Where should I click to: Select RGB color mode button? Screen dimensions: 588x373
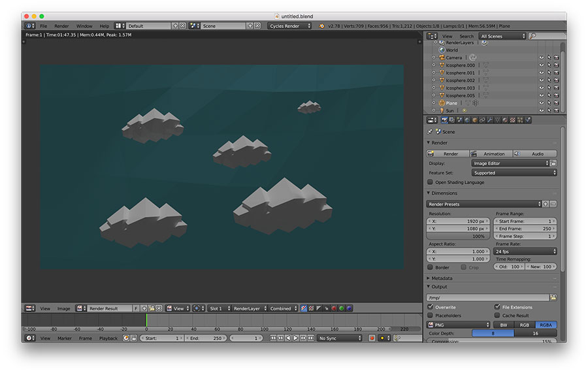(524, 325)
